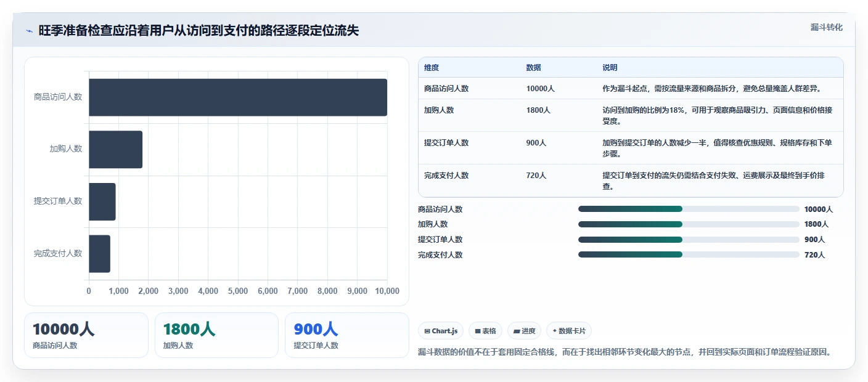Click the x-axis tick 1,000
The width and height of the screenshot is (868, 382).
click(x=118, y=291)
